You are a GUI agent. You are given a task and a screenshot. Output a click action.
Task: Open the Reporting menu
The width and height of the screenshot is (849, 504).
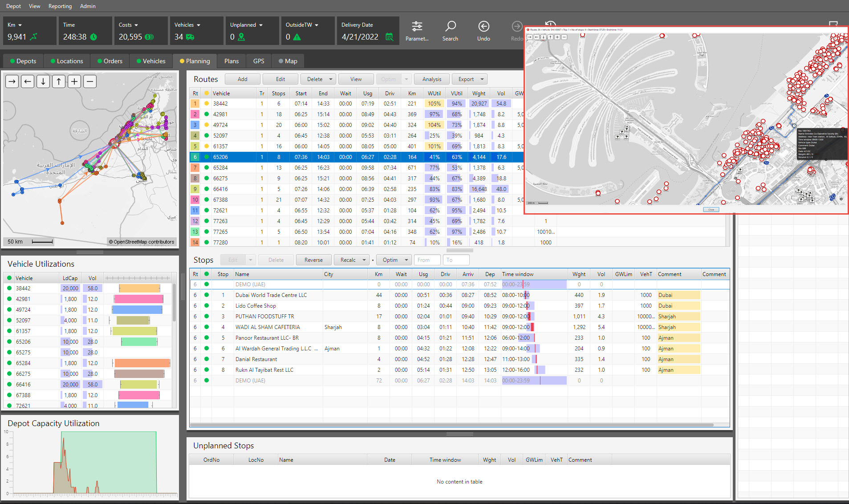[60, 6]
